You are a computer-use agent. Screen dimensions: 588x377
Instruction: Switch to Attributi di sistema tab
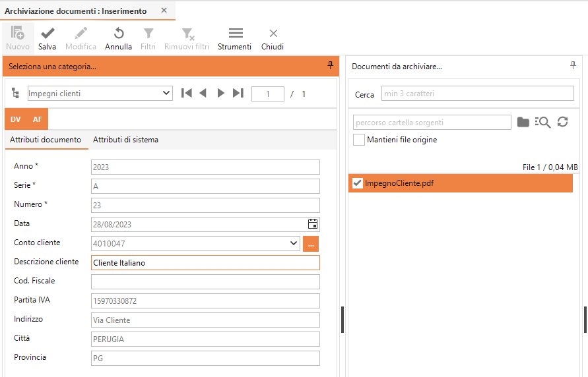(x=125, y=140)
